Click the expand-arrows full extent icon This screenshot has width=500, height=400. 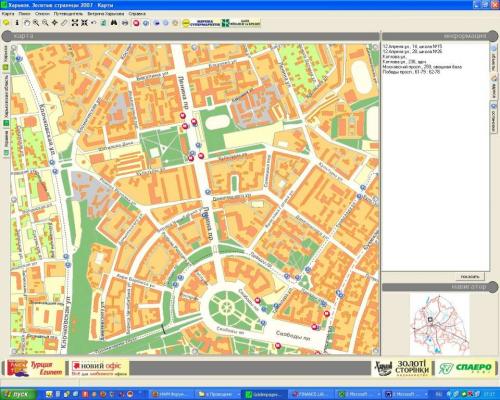[75, 23]
